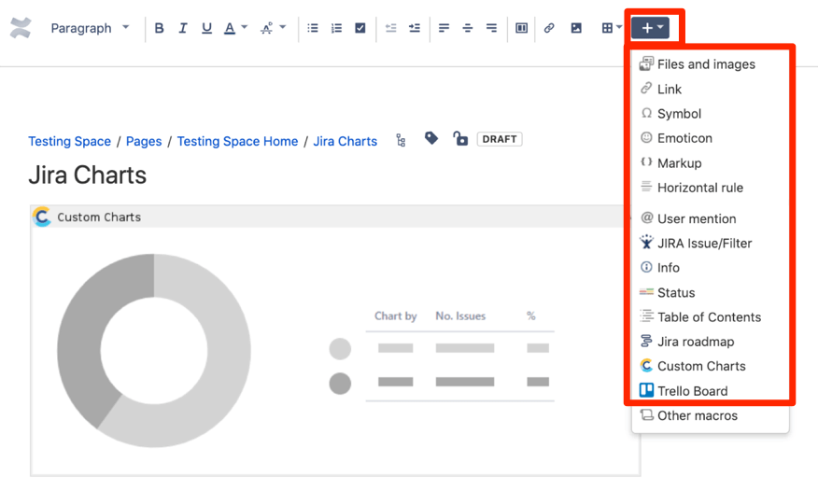Click the insert table icon
The width and height of the screenshot is (818, 504).
point(607,28)
